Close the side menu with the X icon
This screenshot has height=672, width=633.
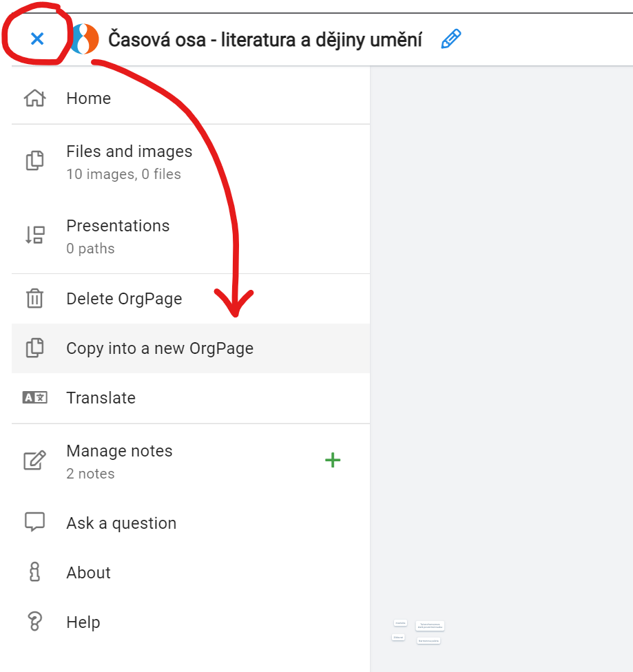pyautogui.click(x=37, y=39)
